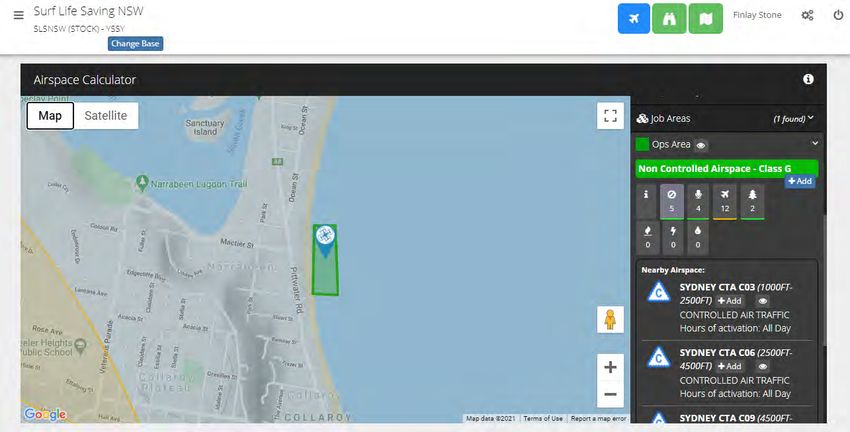The width and height of the screenshot is (850, 432).
Task: Zoom out on the map
Action: (610, 394)
